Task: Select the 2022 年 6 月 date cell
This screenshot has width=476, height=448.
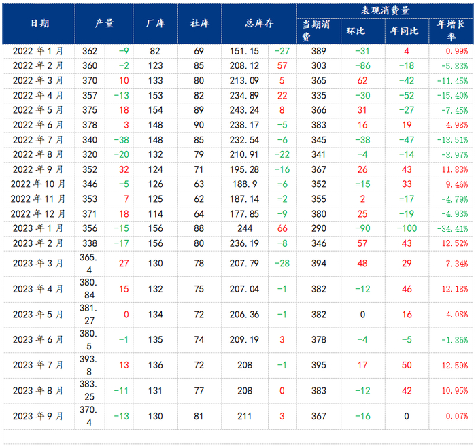Action: click(38, 125)
